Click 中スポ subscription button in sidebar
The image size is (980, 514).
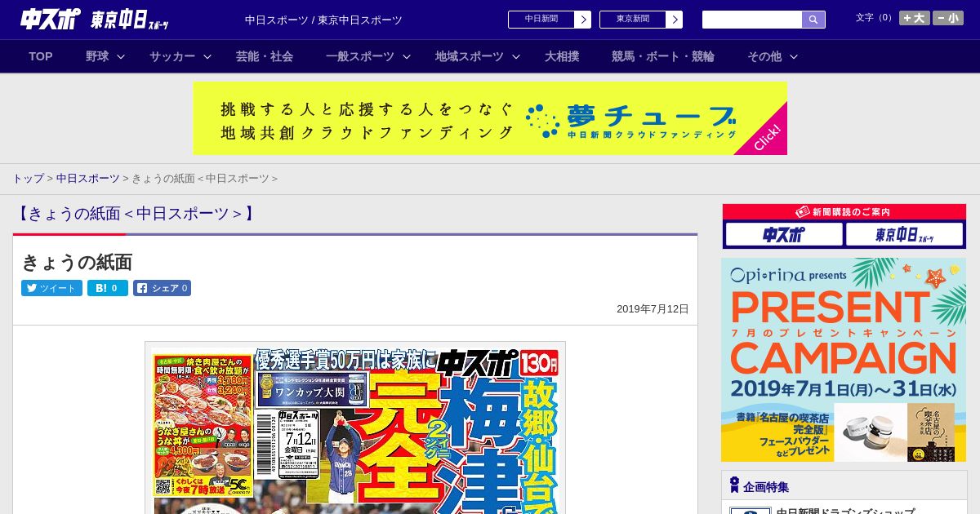click(x=784, y=234)
